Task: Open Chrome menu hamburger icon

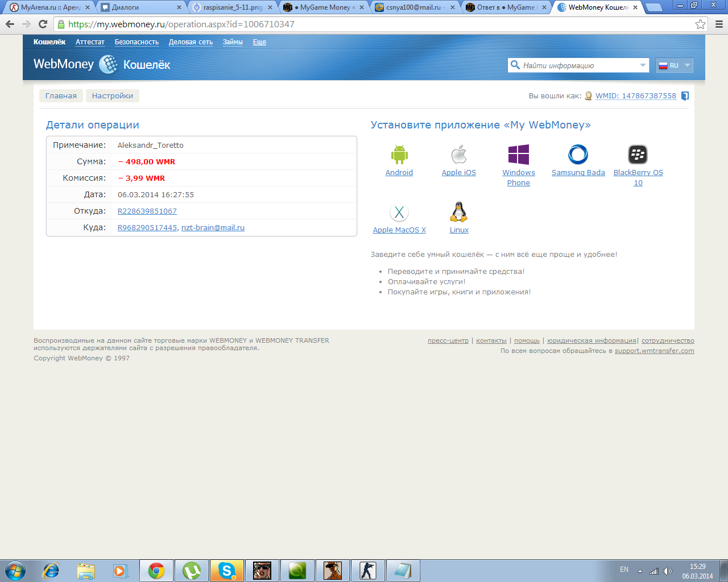Action: point(719,24)
